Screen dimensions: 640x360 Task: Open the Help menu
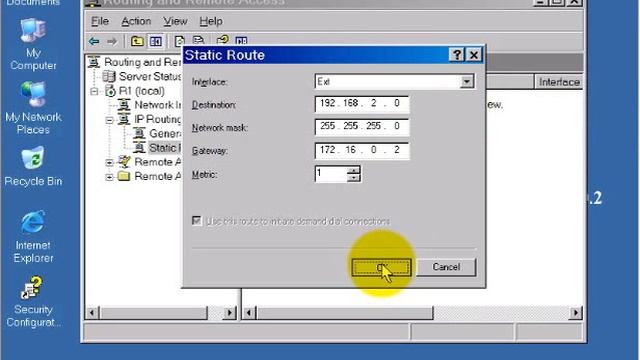pos(211,21)
